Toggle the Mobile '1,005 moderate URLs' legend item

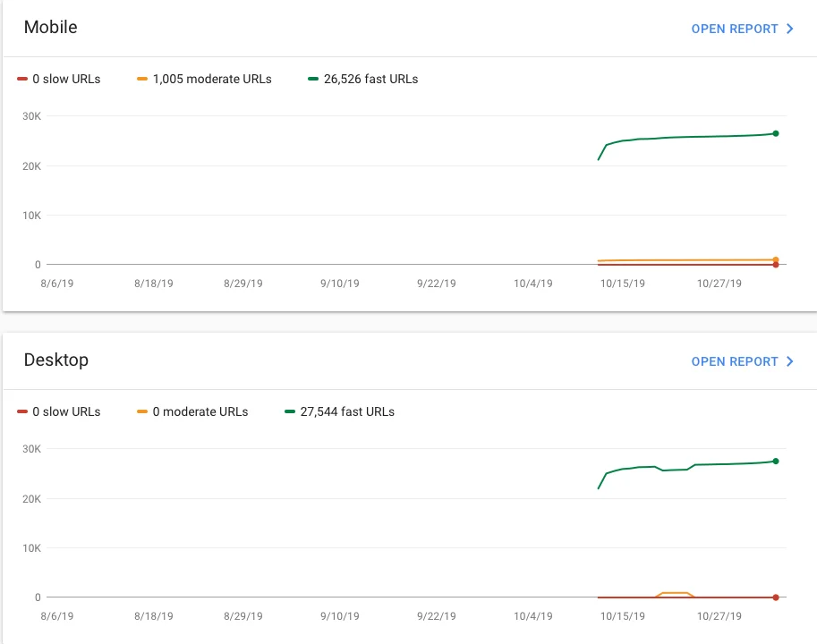204,79
